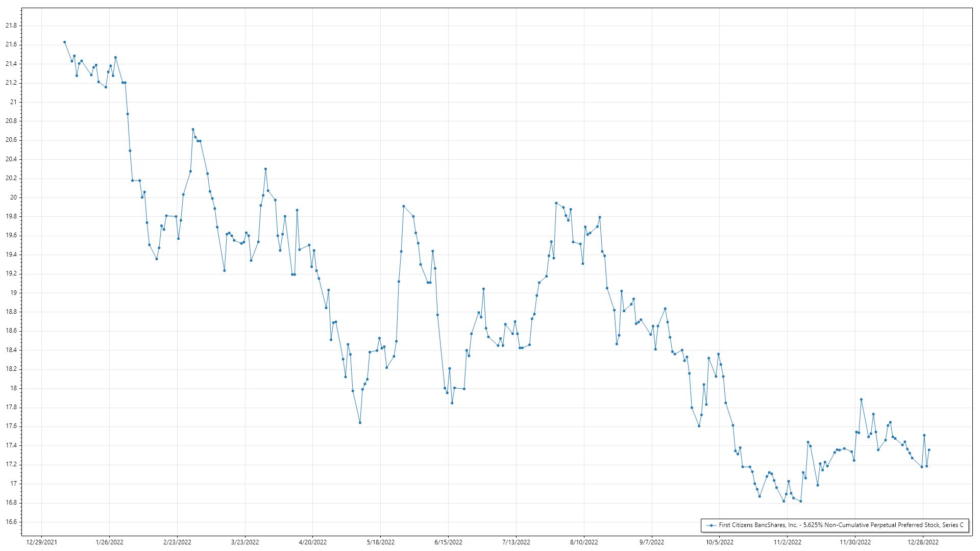Click the 18 y-axis value label
Viewport: 980px width, 551px height.
[x=13, y=388]
